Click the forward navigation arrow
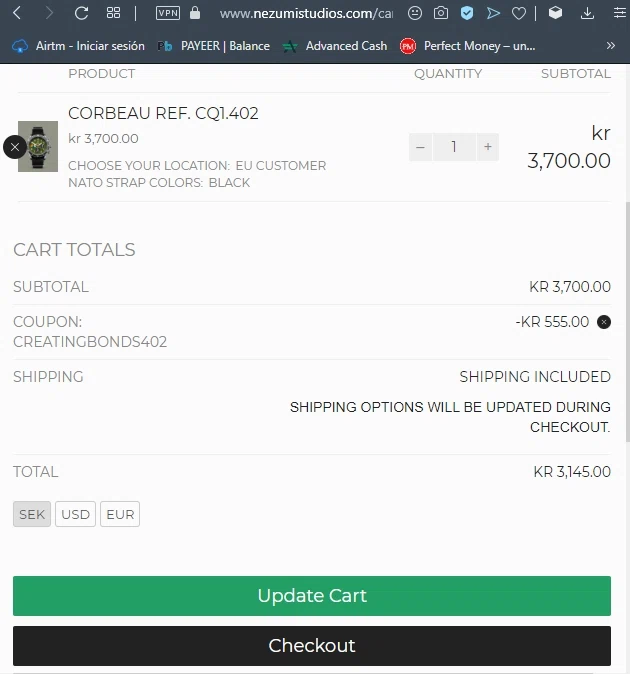 coord(49,13)
